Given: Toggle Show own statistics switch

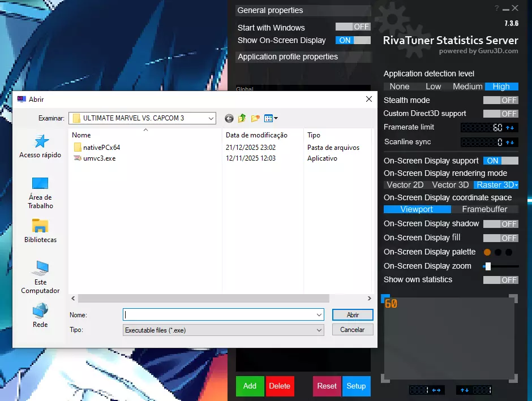Looking at the screenshot, I should (501, 280).
